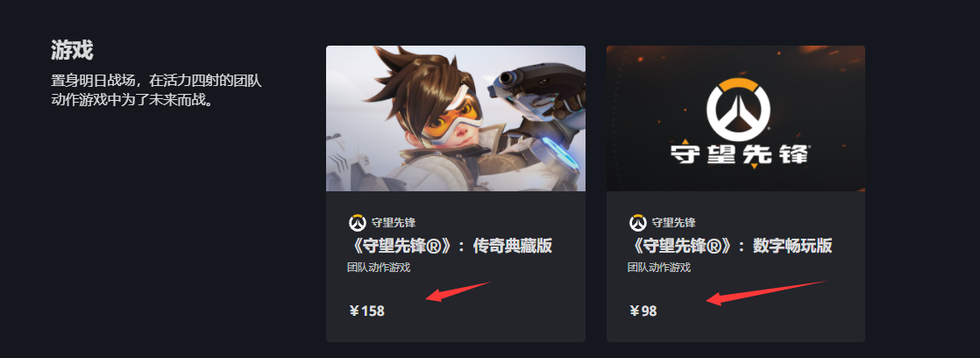The height and width of the screenshot is (358, 980).
Task: Click the 游戏 section heading
Action: (x=72, y=49)
